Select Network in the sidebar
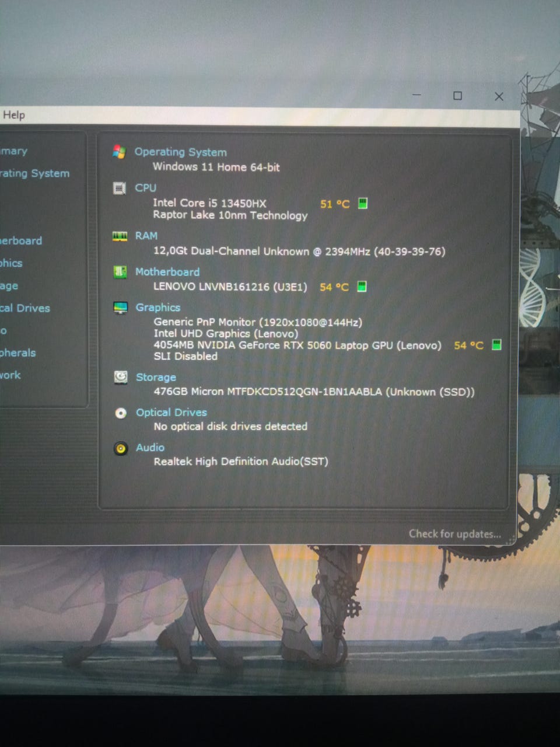The height and width of the screenshot is (747, 560). (x=10, y=375)
